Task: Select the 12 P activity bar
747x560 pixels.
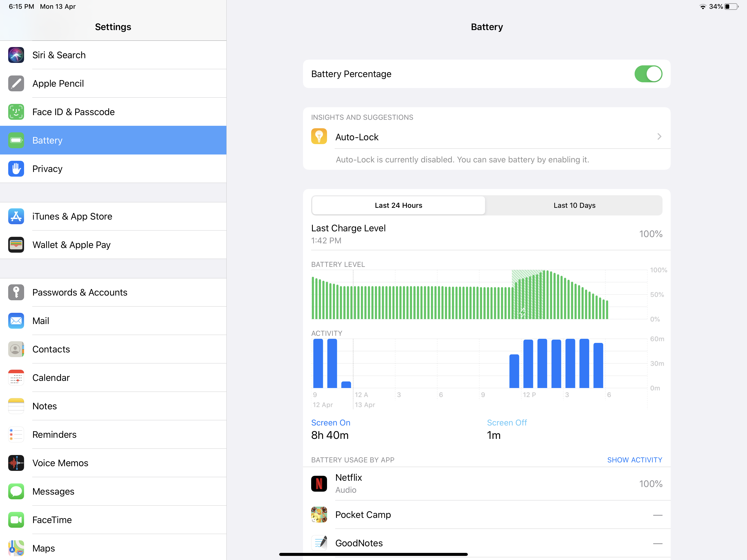Action: pos(528,364)
